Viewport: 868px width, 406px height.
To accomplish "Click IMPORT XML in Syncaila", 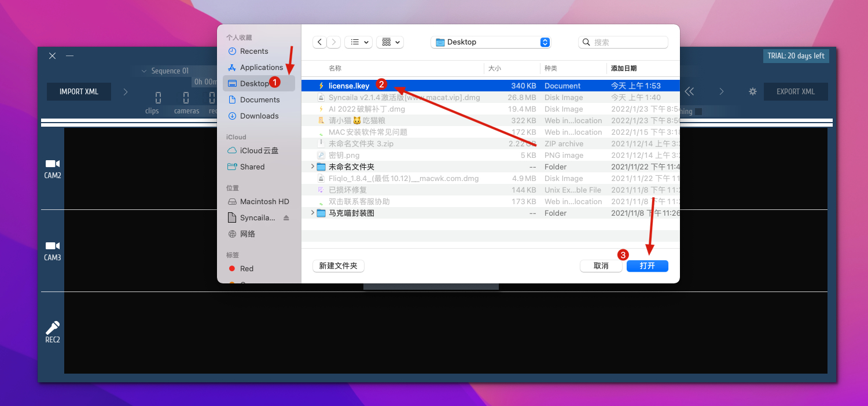I will pos(79,91).
